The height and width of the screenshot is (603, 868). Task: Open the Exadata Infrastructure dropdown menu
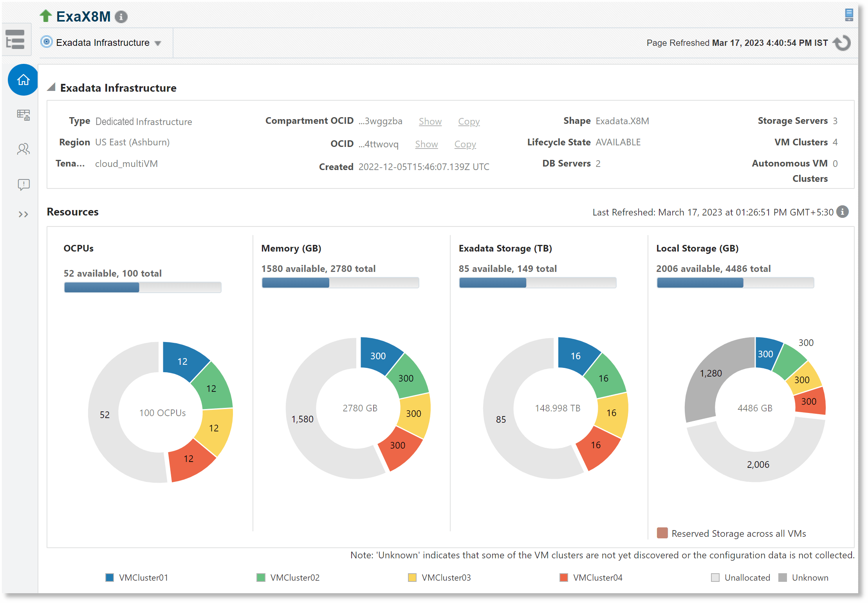(x=158, y=43)
